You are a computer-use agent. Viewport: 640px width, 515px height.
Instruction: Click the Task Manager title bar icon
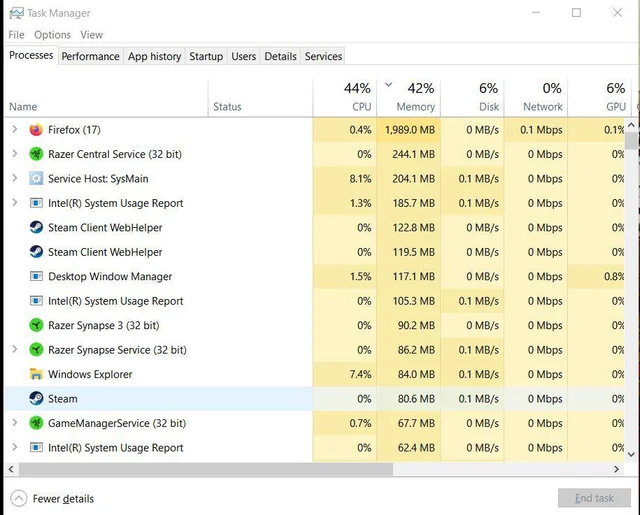[16, 13]
